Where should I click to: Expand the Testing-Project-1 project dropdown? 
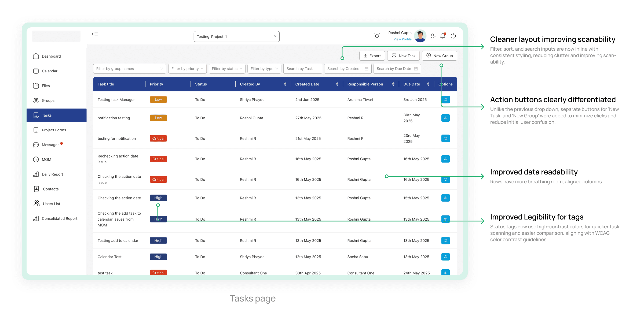coord(236,36)
